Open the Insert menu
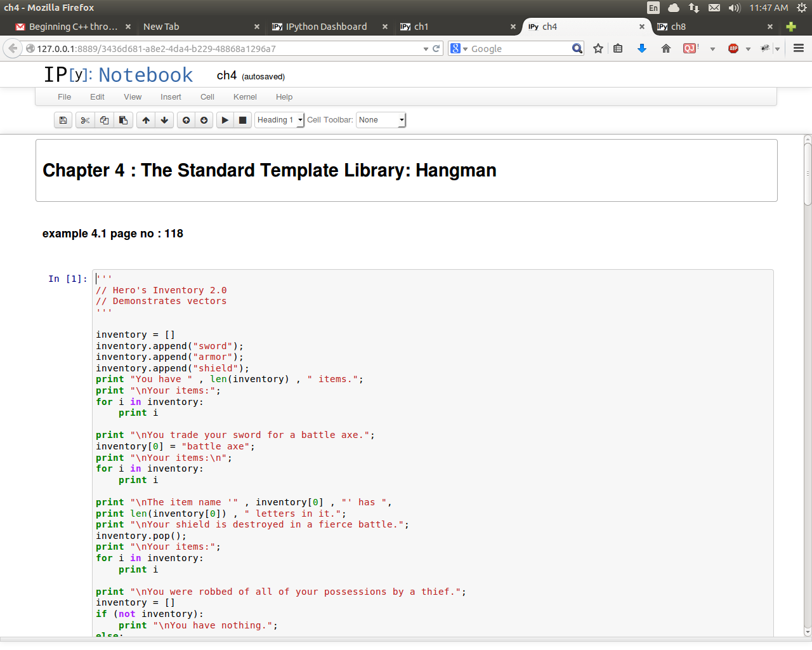Viewport: 812px width, 650px height. pyautogui.click(x=171, y=97)
